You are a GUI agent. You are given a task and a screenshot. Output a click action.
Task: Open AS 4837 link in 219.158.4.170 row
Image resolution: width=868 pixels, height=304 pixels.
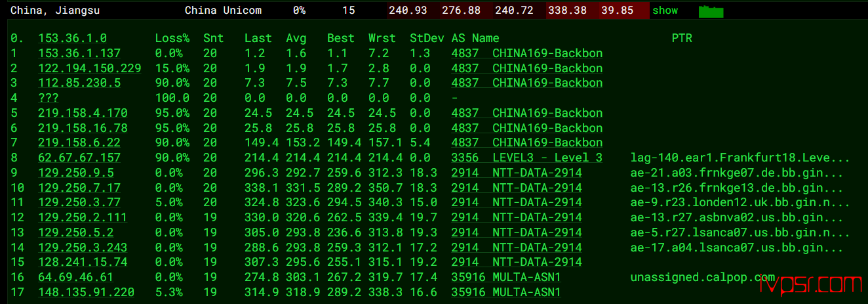click(x=527, y=113)
